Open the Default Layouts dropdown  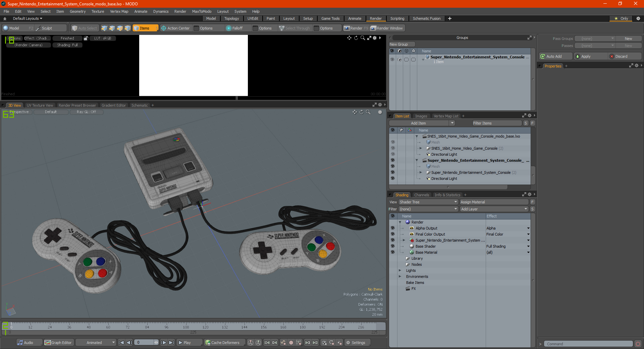(28, 18)
